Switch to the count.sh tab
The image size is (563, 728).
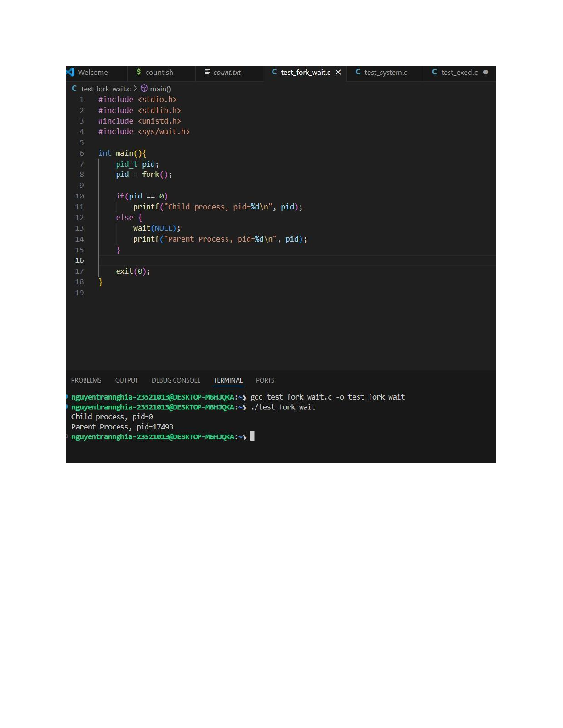159,73
